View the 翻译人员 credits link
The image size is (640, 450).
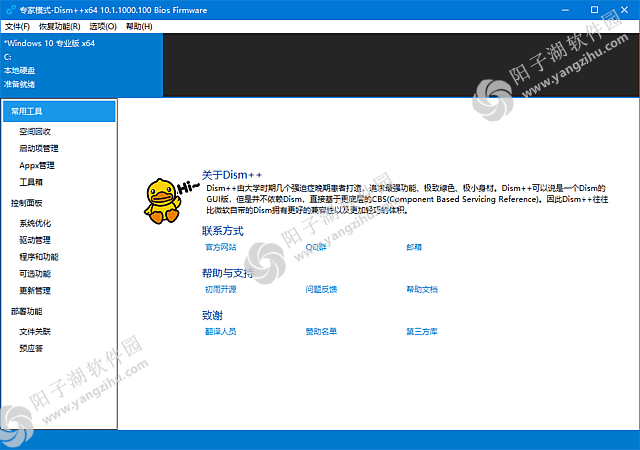click(221, 332)
